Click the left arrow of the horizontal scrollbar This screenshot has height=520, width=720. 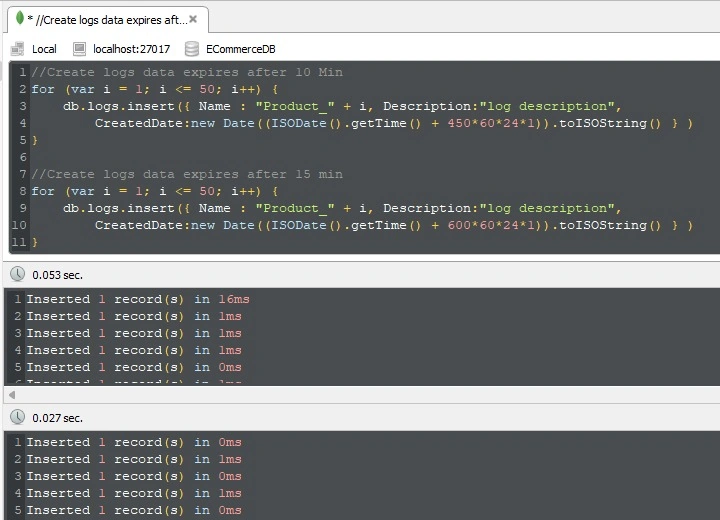pyautogui.click(x=12, y=395)
